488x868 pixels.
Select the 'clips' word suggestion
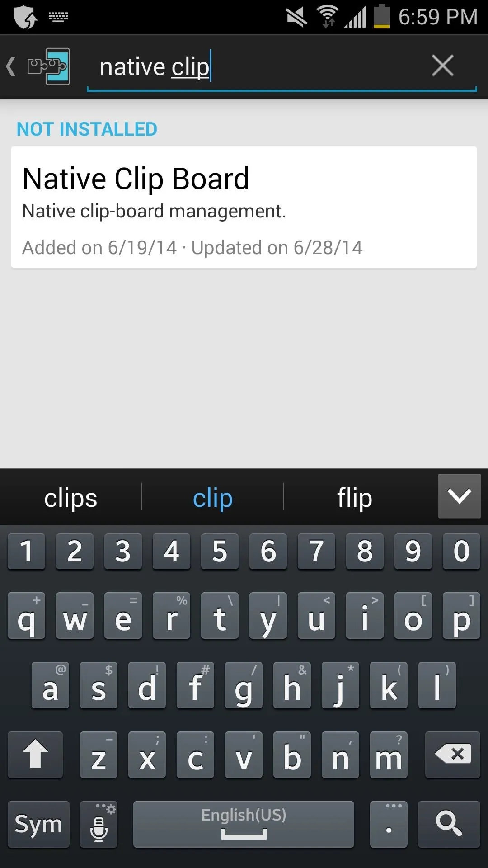pyautogui.click(x=71, y=498)
